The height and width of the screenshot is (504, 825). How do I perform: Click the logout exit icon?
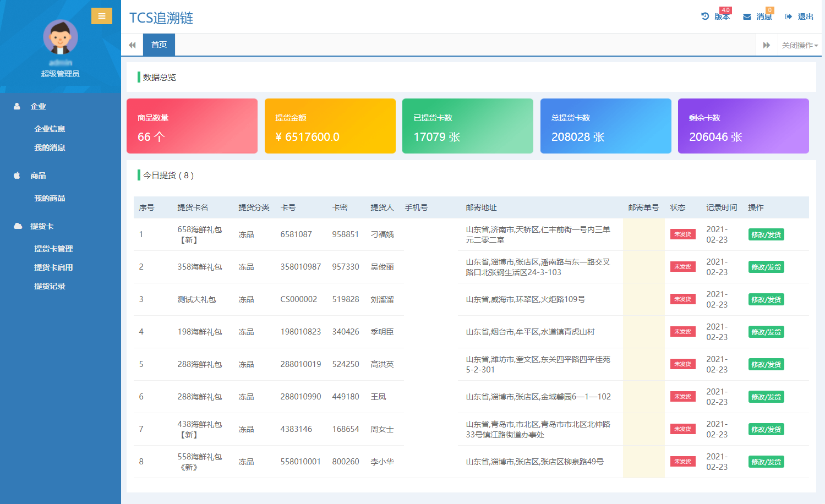pyautogui.click(x=789, y=17)
